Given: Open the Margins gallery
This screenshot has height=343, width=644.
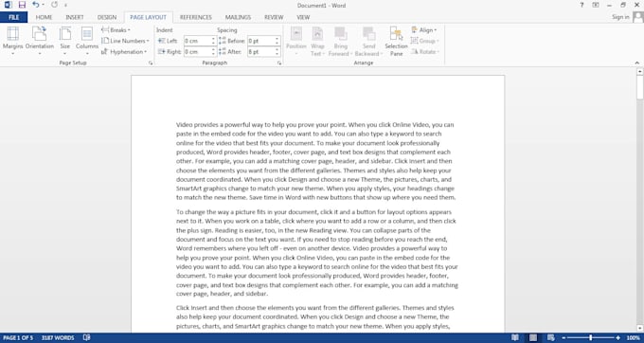Looking at the screenshot, I should pos(12,40).
